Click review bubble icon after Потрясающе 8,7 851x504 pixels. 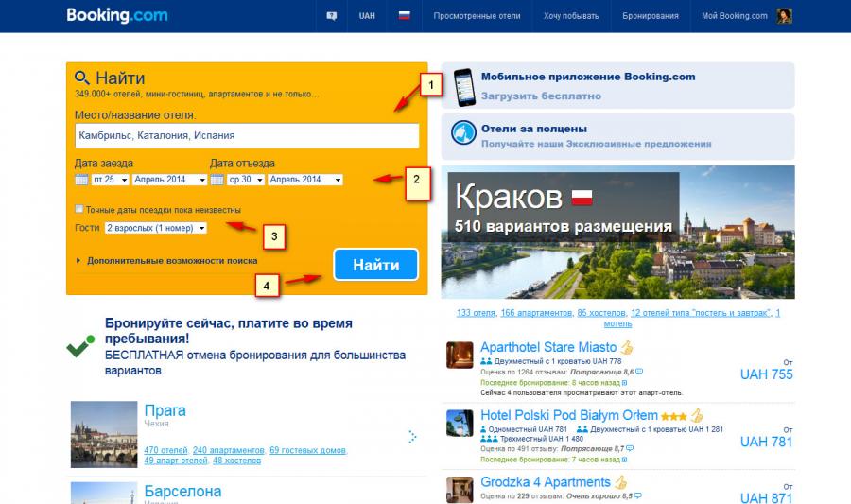[x=630, y=448]
